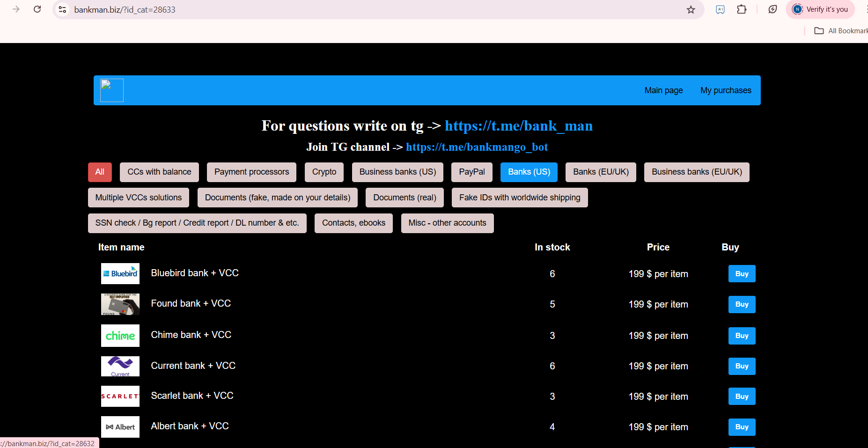This screenshot has height=448, width=868.
Task: Click Buy for Albert bank + VCC
Action: [742, 427]
